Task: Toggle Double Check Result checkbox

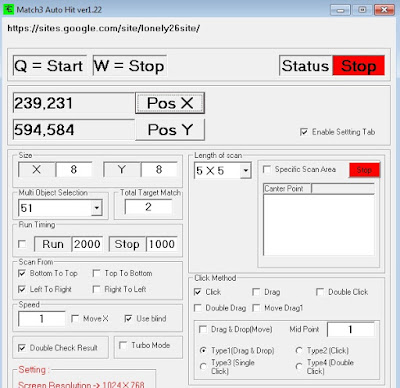Action: pyautogui.click(x=22, y=348)
